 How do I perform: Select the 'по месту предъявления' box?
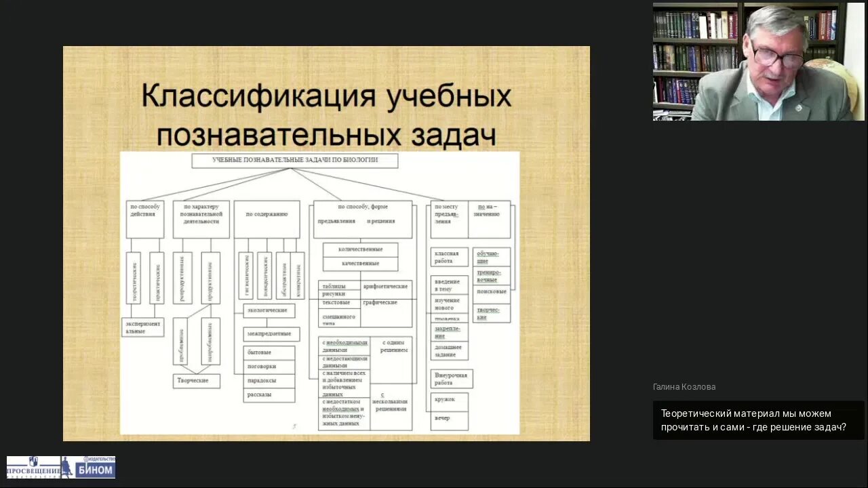(x=449, y=219)
